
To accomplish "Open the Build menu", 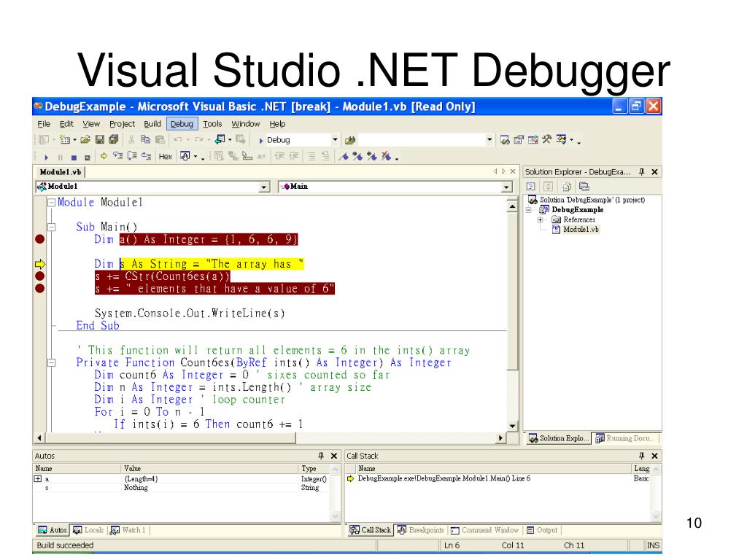I will tap(152, 124).
